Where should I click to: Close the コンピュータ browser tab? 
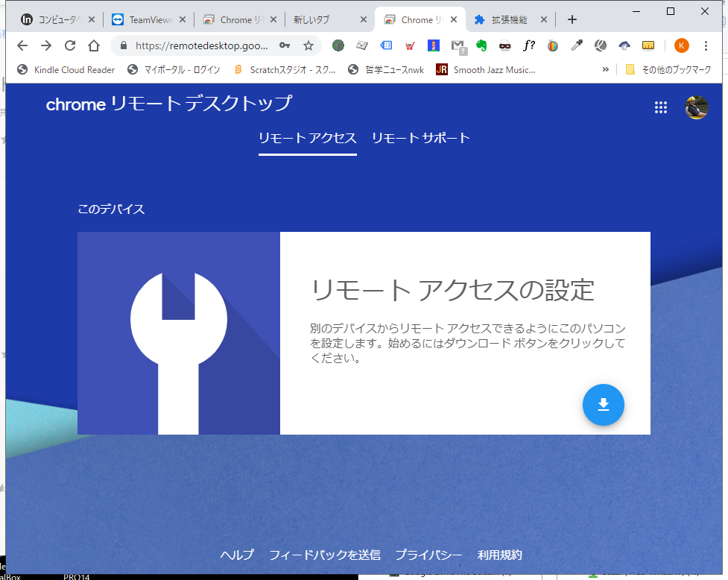[x=92, y=19]
